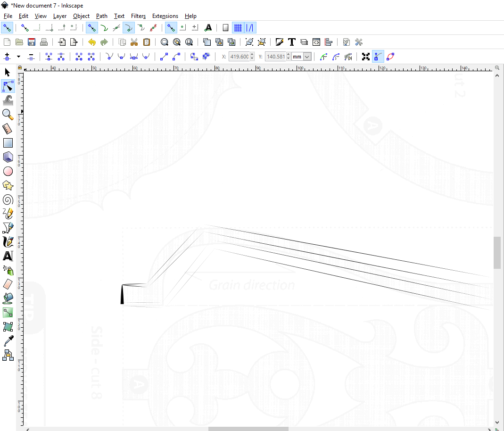Click the Save document icon
The height and width of the screenshot is (431, 504).
coord(32,42)
